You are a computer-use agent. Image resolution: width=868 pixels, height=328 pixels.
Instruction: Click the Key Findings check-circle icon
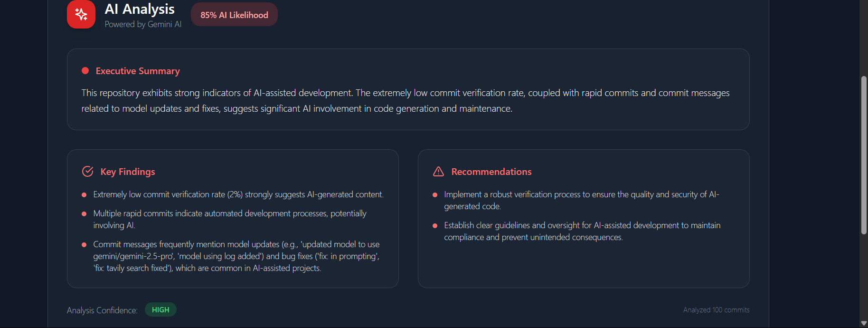(x=87, y=172)
